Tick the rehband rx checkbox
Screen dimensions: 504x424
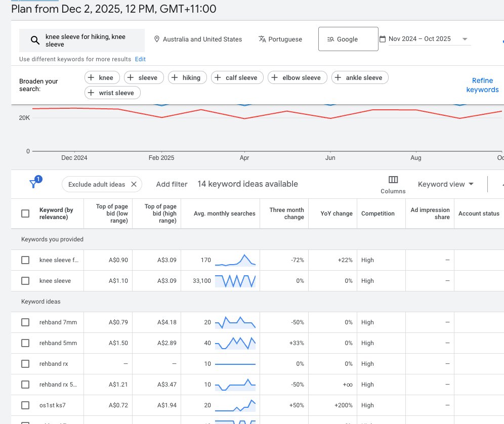(x=25, y=364)
